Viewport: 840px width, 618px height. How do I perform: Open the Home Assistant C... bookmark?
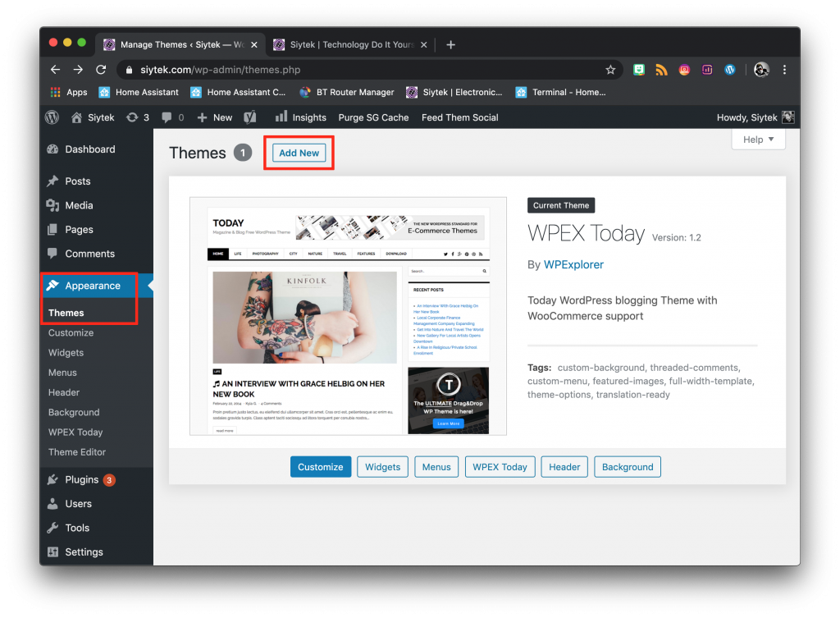click(x=239, y=92)
